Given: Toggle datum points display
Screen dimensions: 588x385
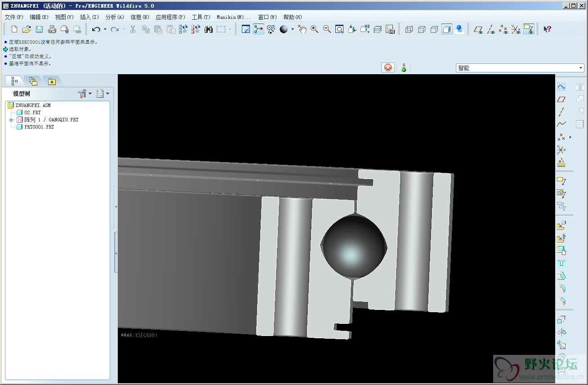Looking at the screenshot, I should (x=503, y=29).
